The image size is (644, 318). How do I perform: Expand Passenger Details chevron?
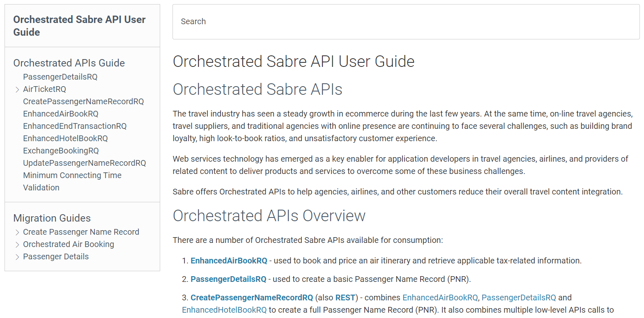(x=17, y=257)
